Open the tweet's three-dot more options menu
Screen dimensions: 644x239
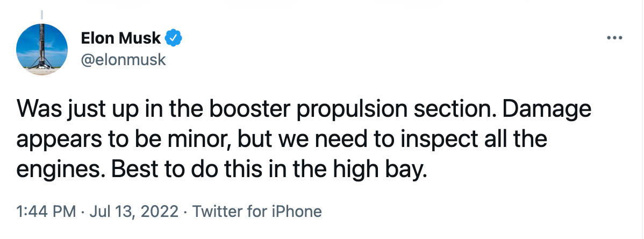click(x=614, y=38)
